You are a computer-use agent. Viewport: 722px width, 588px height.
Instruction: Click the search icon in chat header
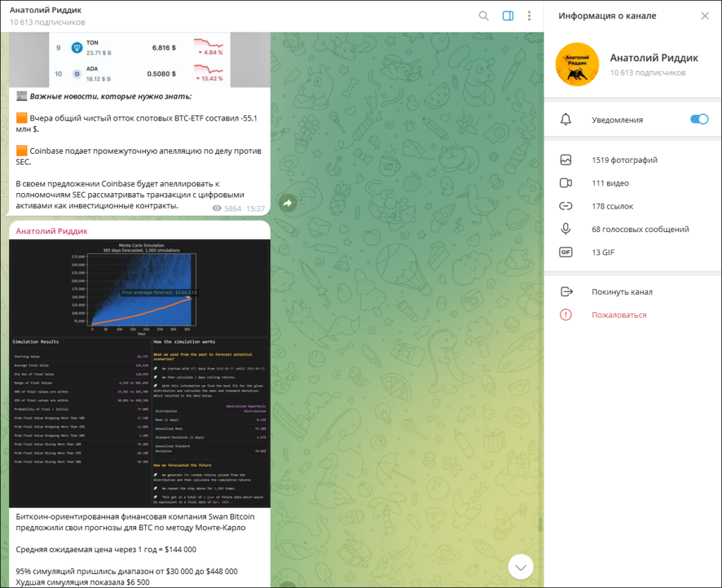click(484, 16)
